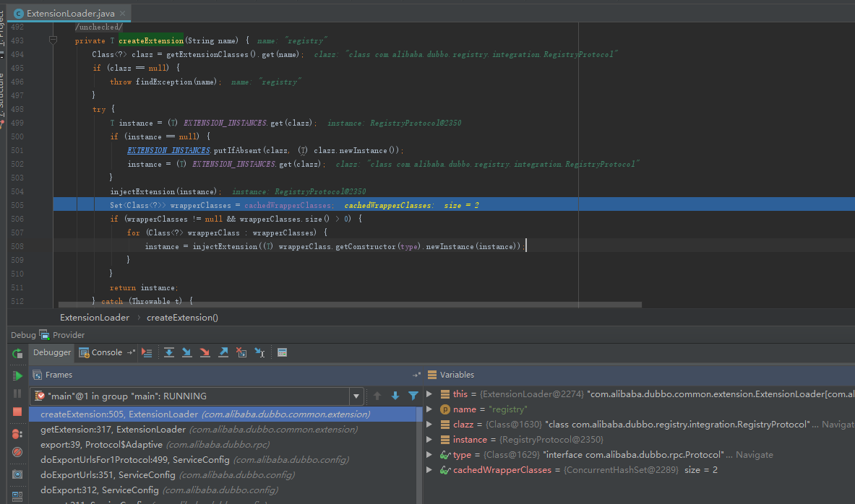Screen dimensions: 855x504
Task: Click Step Into debugger icon
Action: click(187, 352)
